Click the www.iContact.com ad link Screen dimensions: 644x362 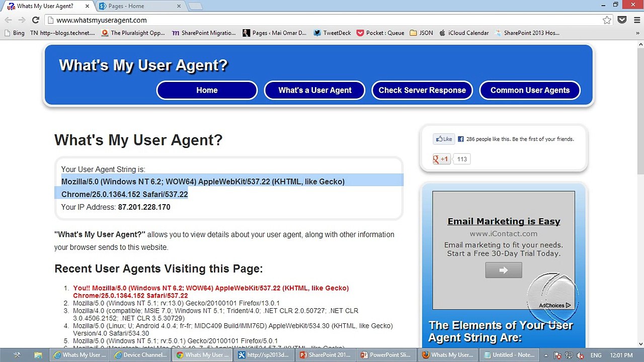pyautogui.click(x=504, y=233)
